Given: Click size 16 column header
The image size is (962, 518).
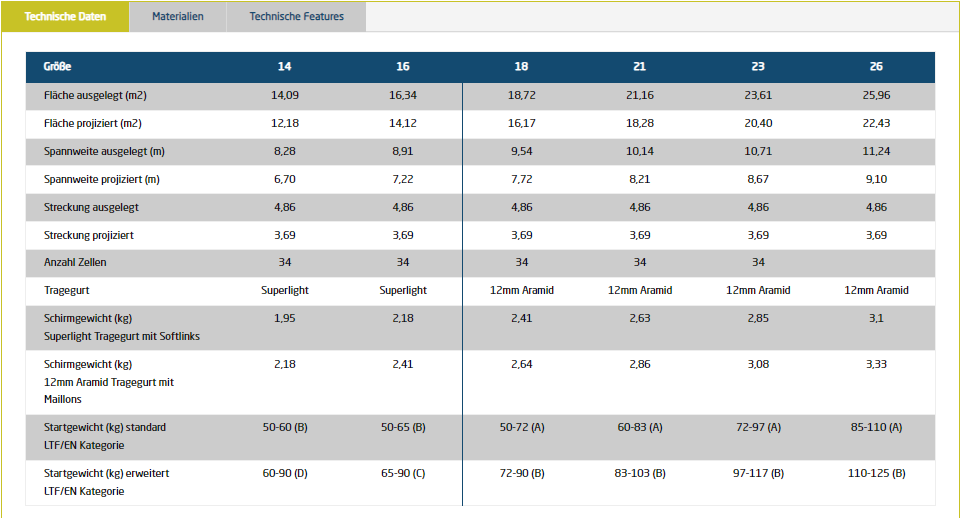Looking at the screenshot, I should (x=403, y=67).
